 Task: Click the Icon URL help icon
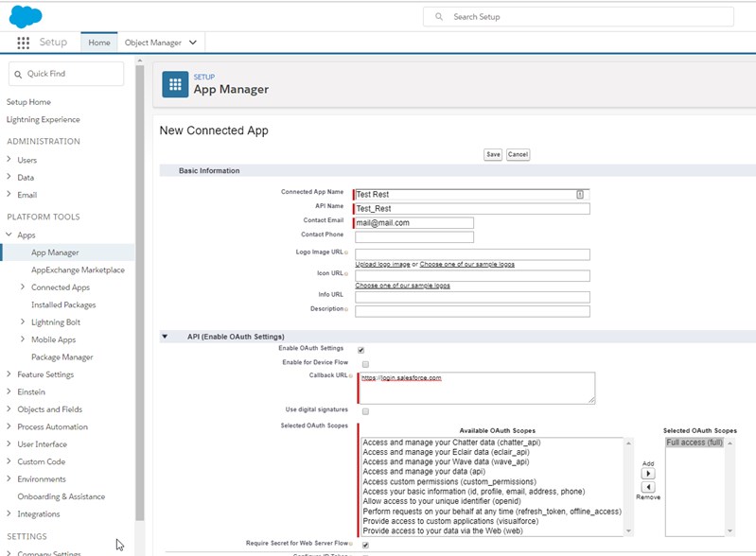coord(346,273)
